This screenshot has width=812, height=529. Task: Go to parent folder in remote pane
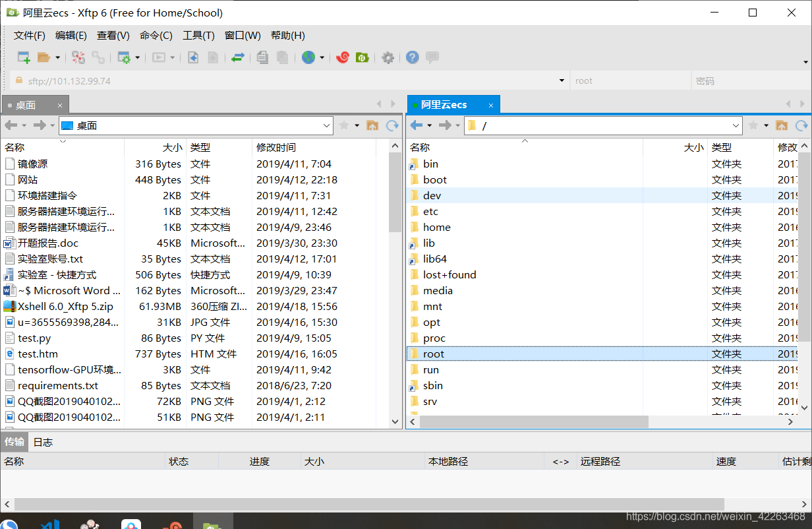point(782,125)
